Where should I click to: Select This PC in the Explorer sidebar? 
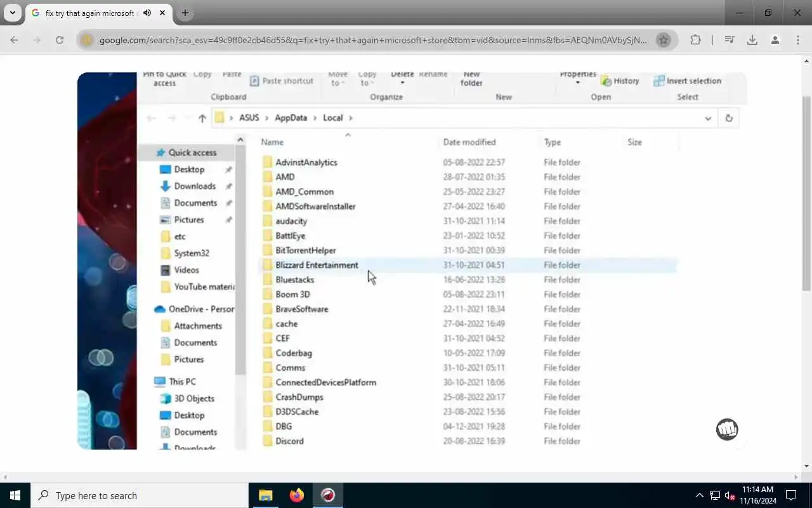(x=182, y=382)
